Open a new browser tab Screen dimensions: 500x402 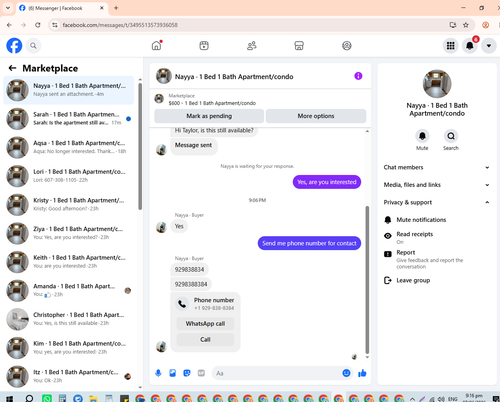[x=116, y=8]
